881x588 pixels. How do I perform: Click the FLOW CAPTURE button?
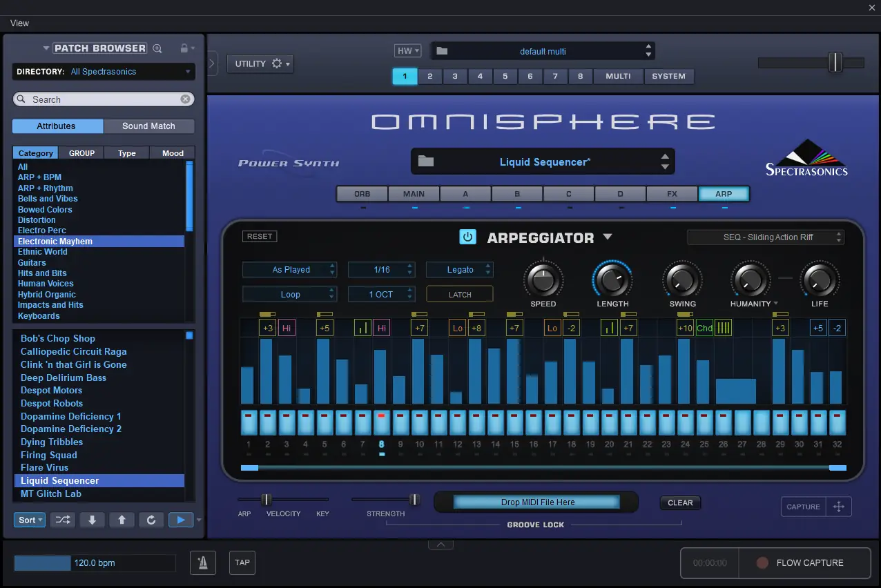(x=805, y=562)
